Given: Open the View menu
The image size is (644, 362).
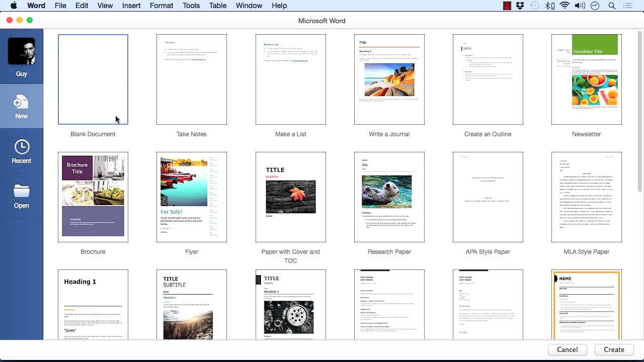Looking at the screenshot, I should (x=105, y=6).
